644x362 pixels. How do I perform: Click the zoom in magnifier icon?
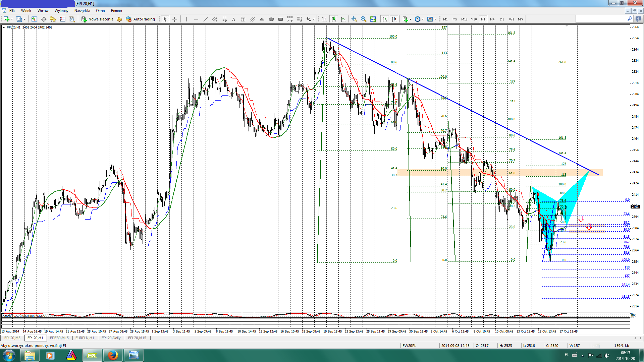tap(354, 19)
